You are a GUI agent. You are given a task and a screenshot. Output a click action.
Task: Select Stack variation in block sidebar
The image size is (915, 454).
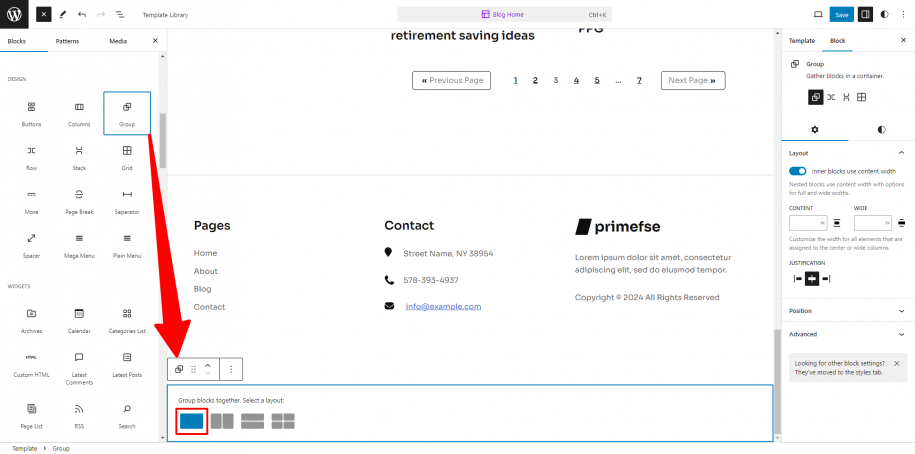tap(846, 97)
